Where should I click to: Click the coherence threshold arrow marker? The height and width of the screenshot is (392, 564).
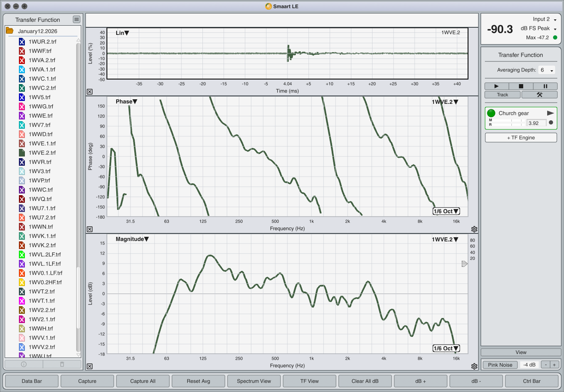click(x=465, y=264)
